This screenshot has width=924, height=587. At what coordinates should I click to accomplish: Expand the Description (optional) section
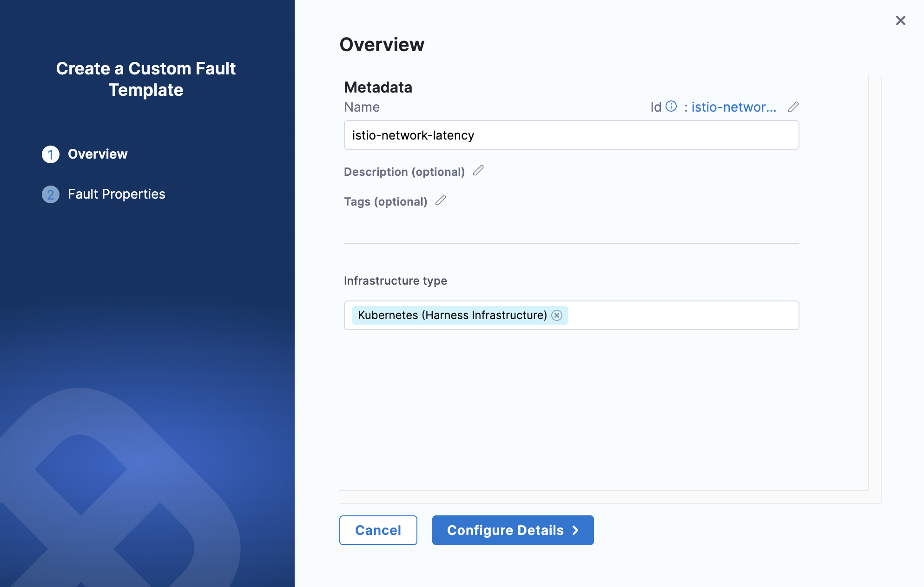tap(404, 172)
